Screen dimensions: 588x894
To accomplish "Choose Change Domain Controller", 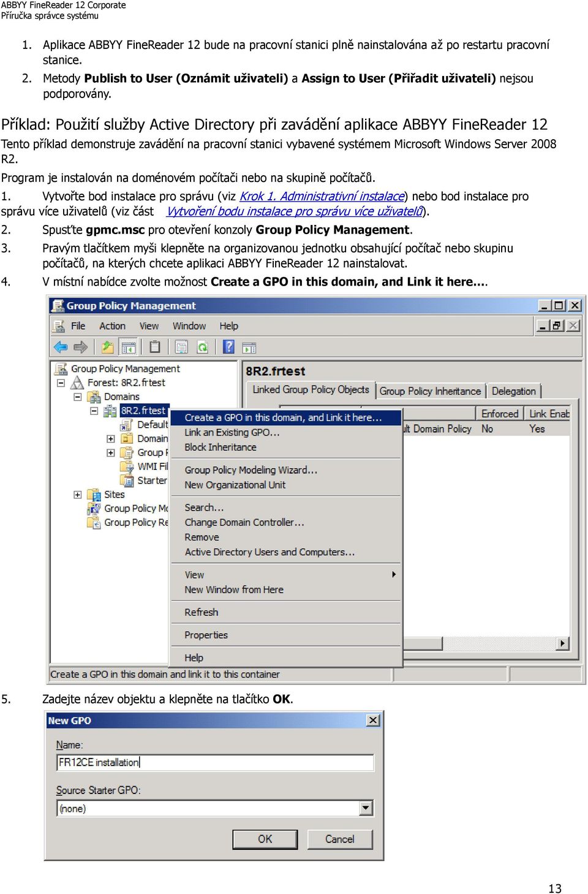I will (285, 522).
